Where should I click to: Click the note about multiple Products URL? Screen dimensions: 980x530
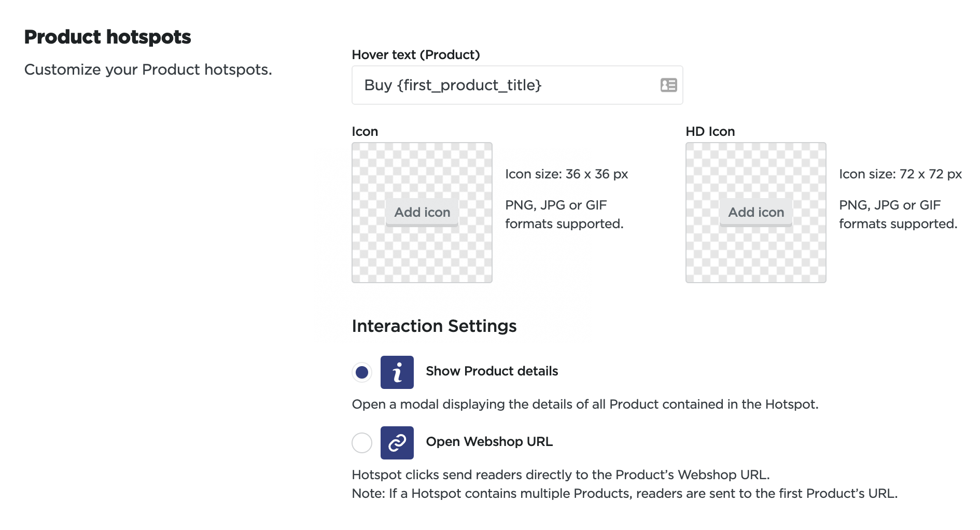(x=624, y=494)
